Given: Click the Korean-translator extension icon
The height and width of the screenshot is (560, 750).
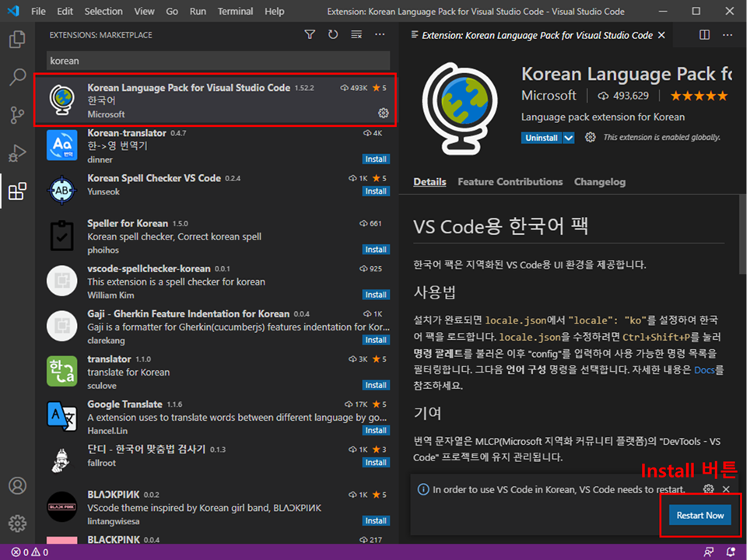Looking at the screenshot, I should pos(61,145).
